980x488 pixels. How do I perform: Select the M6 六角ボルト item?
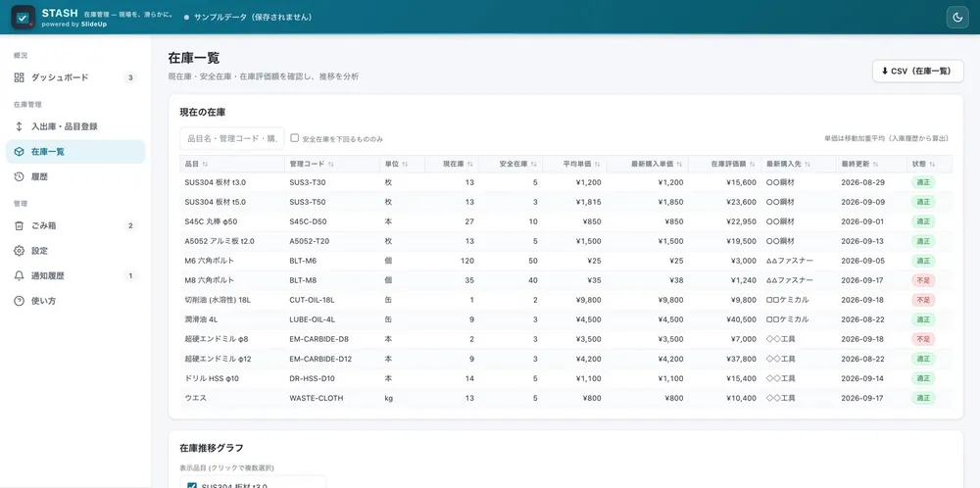click(210, 261)
